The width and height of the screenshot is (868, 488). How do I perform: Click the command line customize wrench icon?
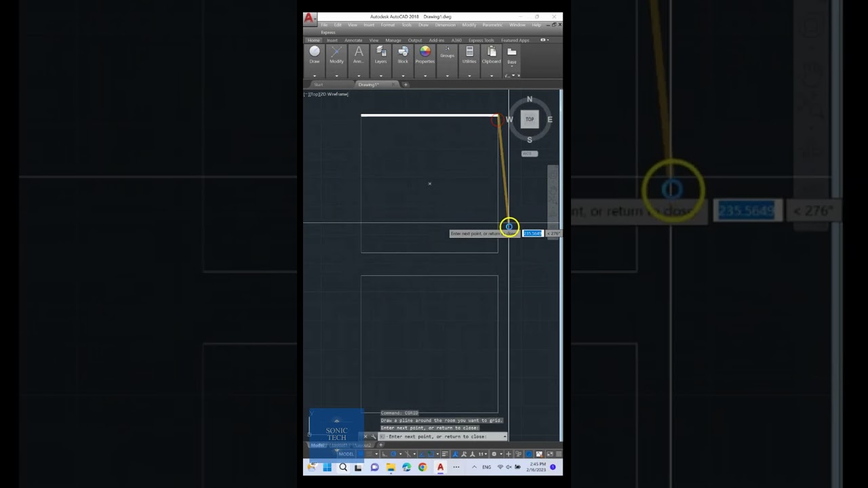(x=373, y=436)
